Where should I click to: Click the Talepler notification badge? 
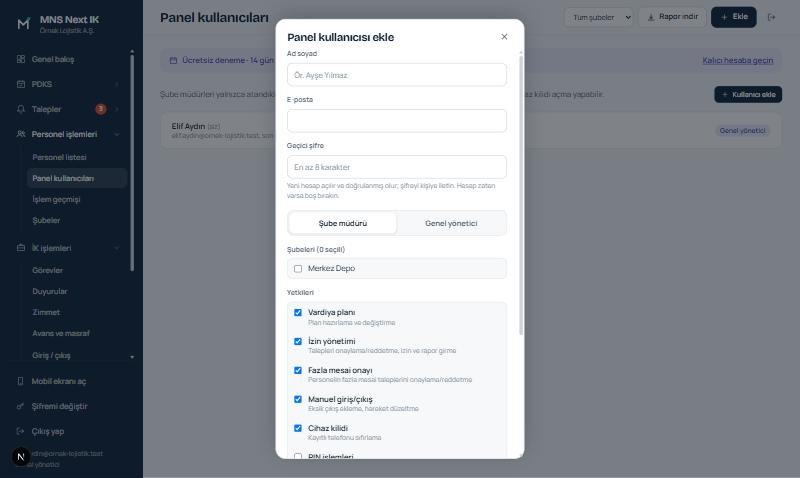(x=101, y=109)
